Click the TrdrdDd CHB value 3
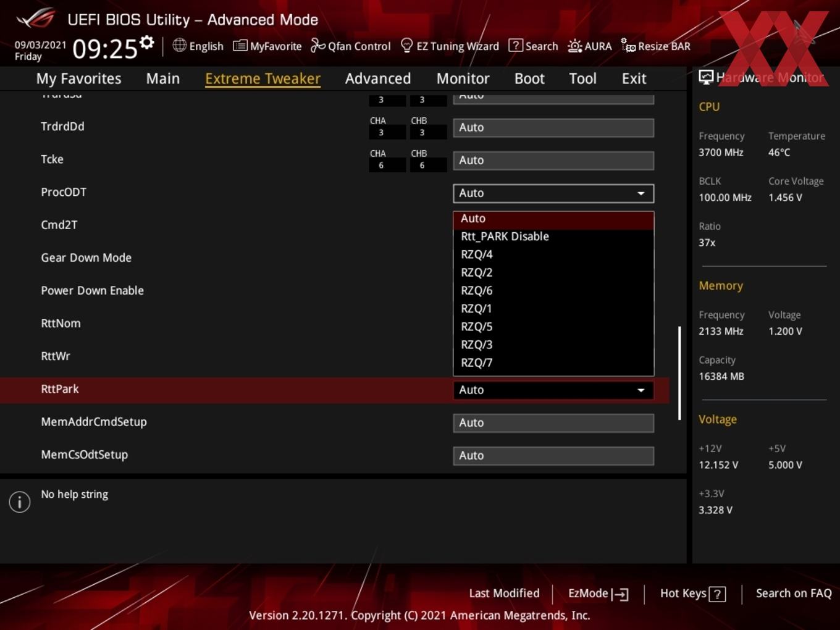 click(428, 132)
